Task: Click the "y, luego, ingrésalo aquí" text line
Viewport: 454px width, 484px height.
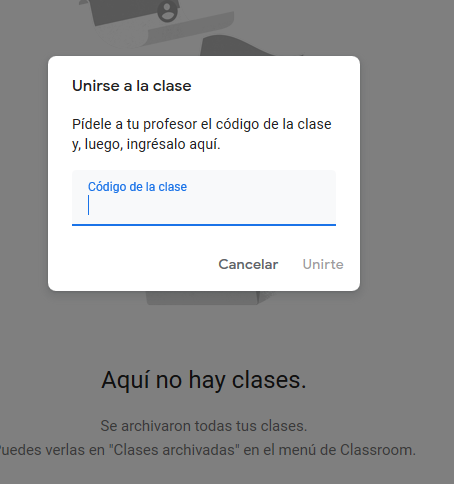Action: point(146,144)
